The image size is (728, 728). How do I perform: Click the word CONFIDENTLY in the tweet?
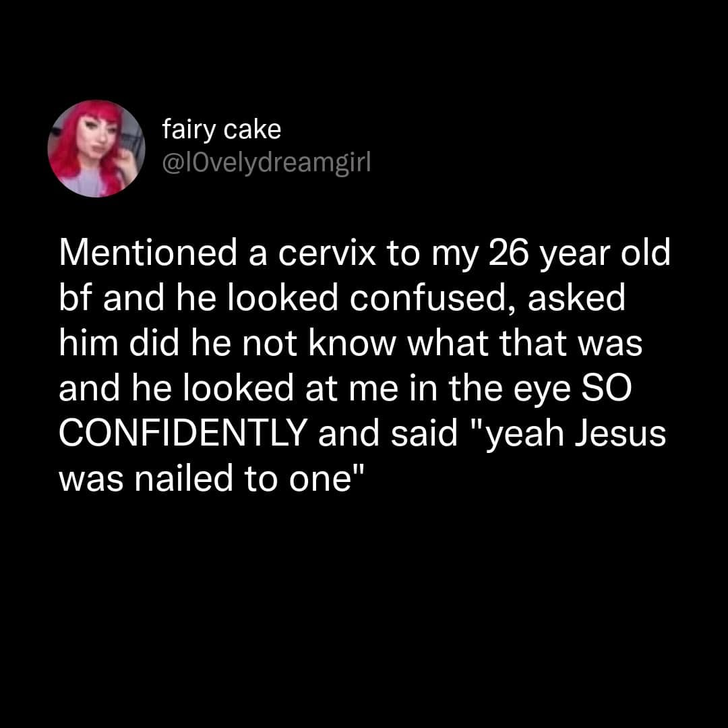pyautogui.click(x=183, y=433)
